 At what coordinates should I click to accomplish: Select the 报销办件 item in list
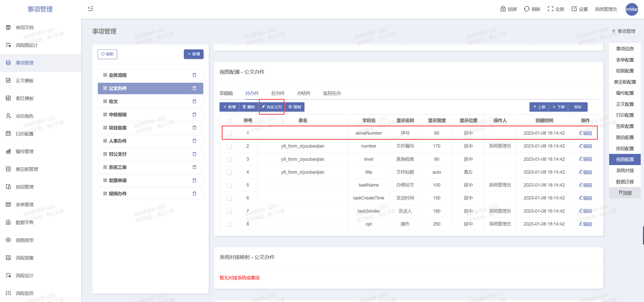(x=150, y=193)
